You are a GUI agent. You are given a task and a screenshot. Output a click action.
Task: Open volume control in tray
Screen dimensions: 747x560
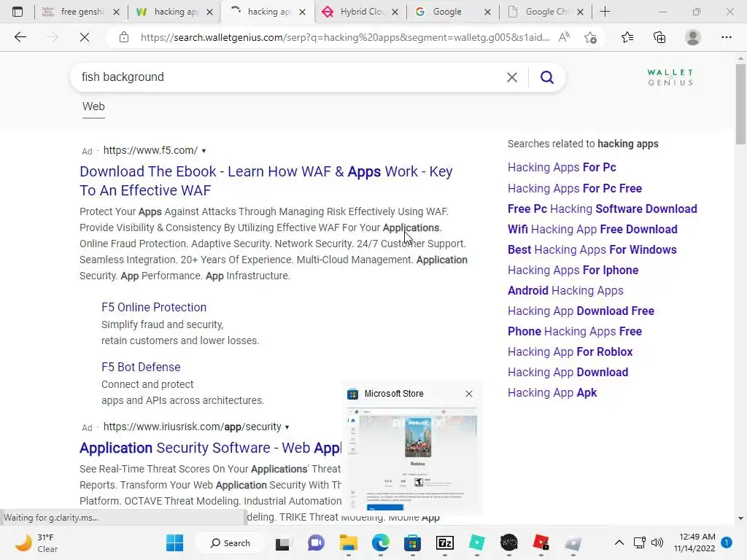tap(657, 542)
